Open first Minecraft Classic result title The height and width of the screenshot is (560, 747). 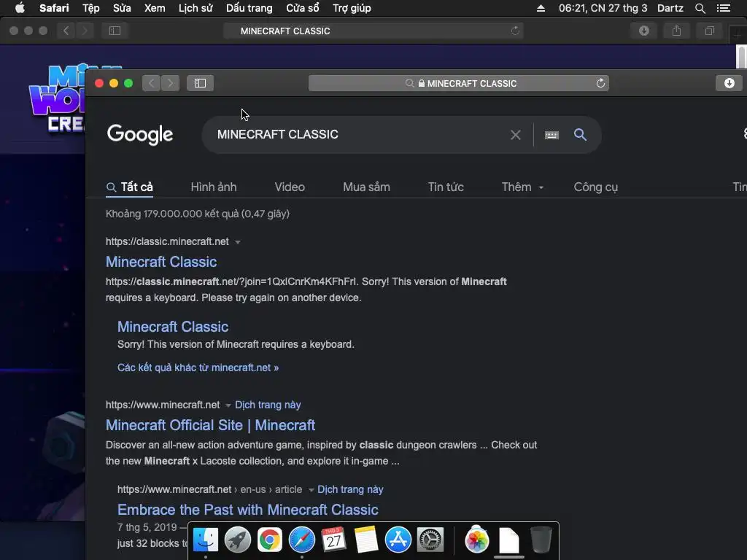click(x=161, y=262)
